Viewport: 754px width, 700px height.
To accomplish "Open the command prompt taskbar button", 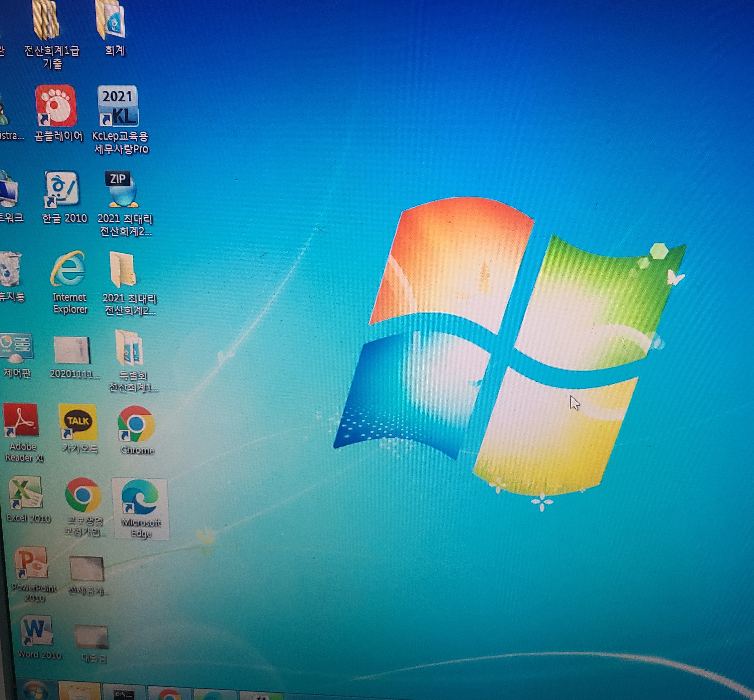I will point(124,693).
